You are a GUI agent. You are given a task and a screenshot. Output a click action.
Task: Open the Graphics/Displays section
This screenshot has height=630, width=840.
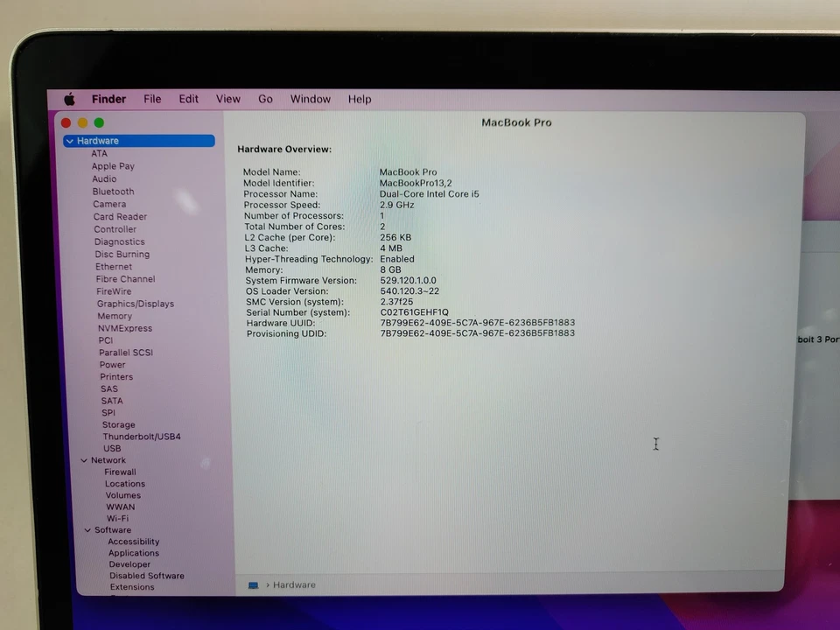(x=135, y=303)
